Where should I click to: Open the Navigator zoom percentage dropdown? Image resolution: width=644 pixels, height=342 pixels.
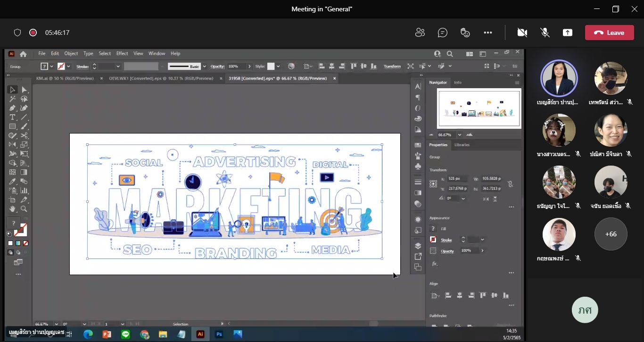[460, 134]
